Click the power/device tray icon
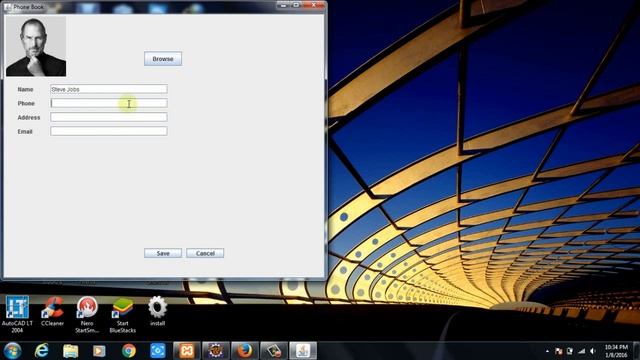 [x=570, y=351]
